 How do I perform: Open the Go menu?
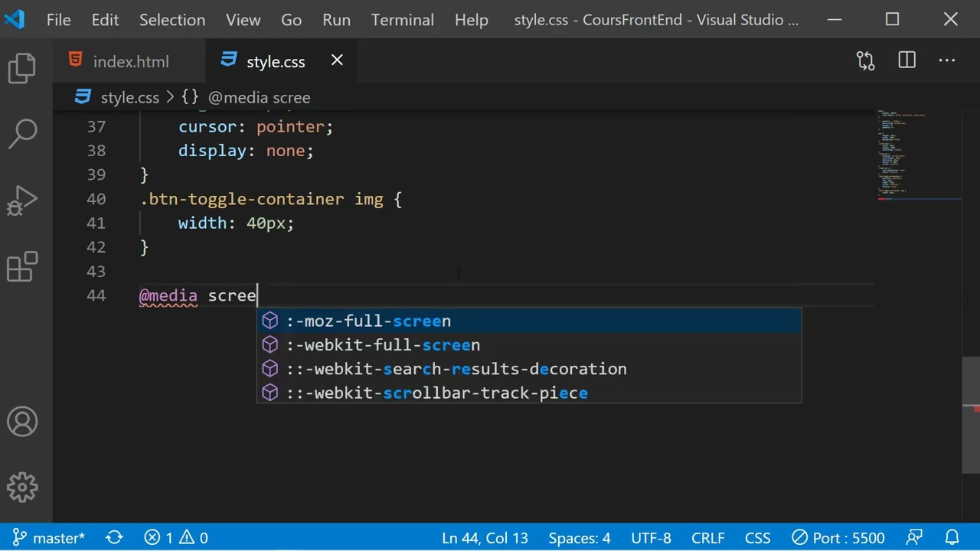coord(292,20)
